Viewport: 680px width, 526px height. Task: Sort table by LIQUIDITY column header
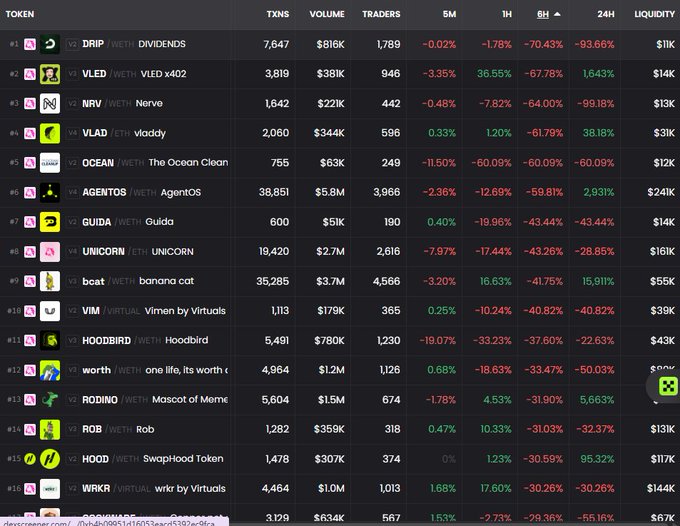pos(654,14)
